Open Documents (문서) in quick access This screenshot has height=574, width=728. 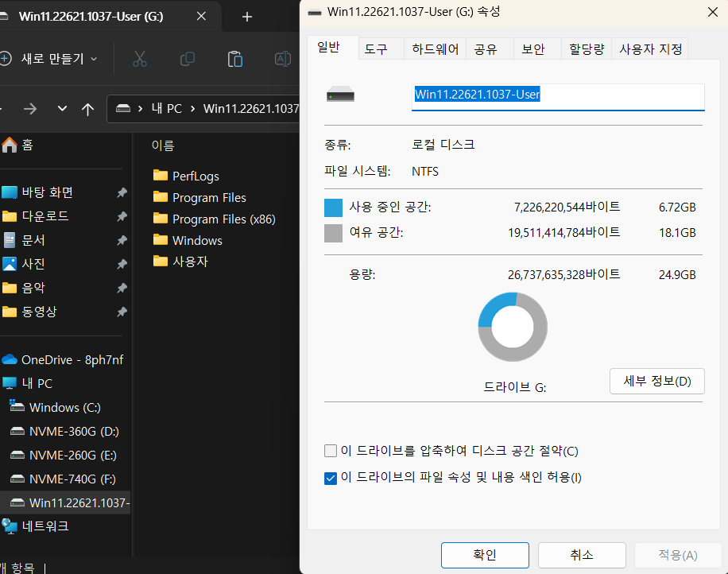(x=24, y=240)
